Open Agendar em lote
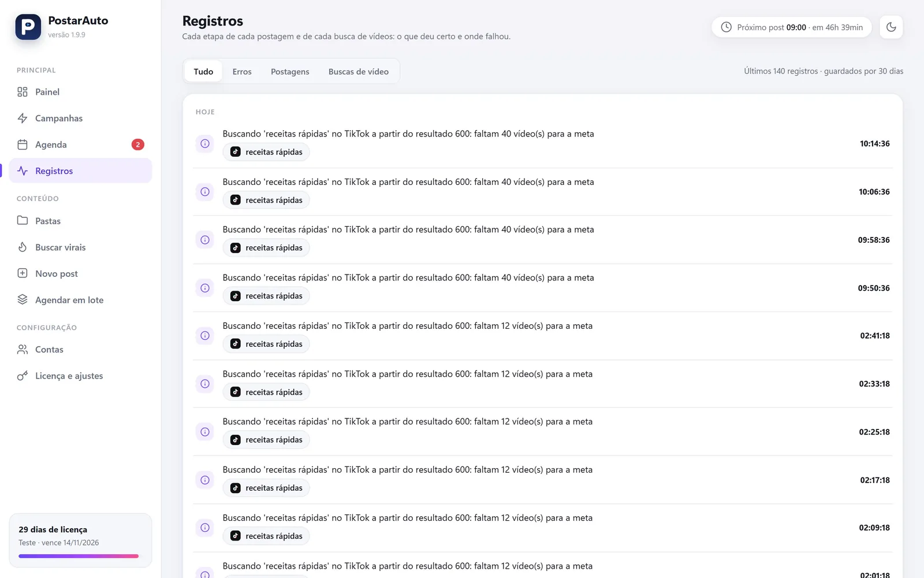Image resolution: width=924 pixels, height=578 pixels. [80, 300]
